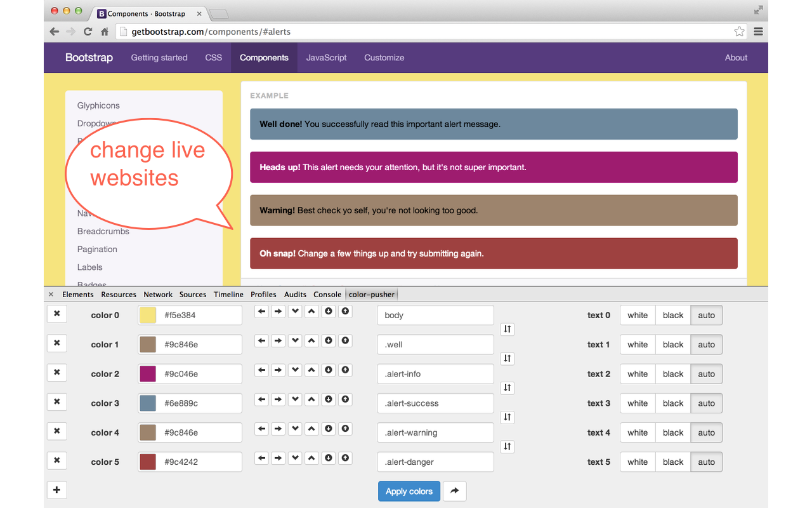Screen dimensions: 812x508
Task: Click the left arrow for color 3
Action: [x=261, y=399]
